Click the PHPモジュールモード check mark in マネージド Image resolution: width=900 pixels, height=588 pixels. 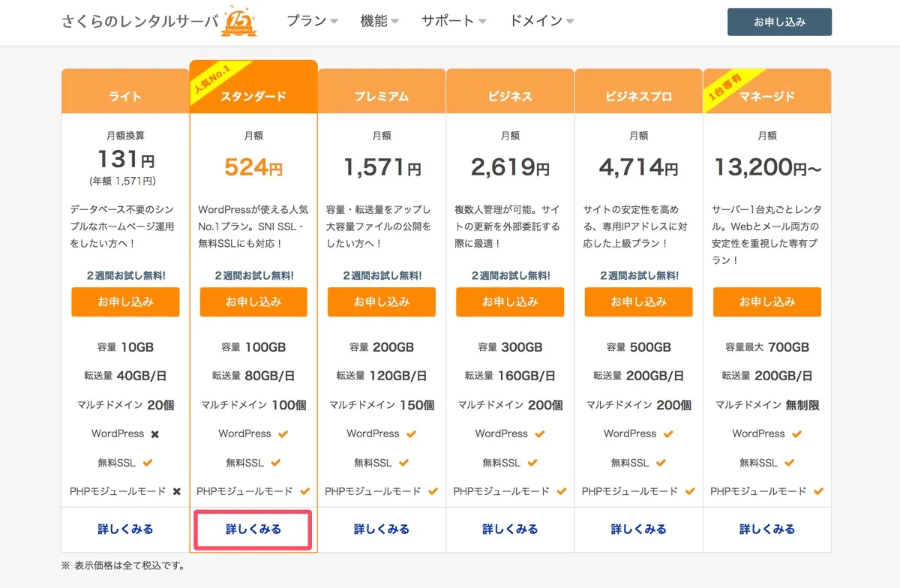[x=818, y=492]
